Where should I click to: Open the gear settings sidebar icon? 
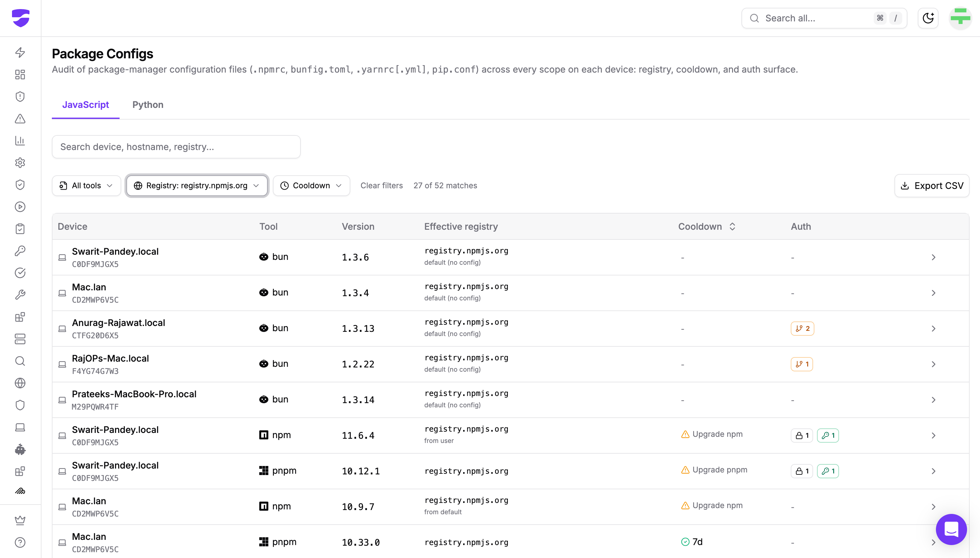[20, 162]
